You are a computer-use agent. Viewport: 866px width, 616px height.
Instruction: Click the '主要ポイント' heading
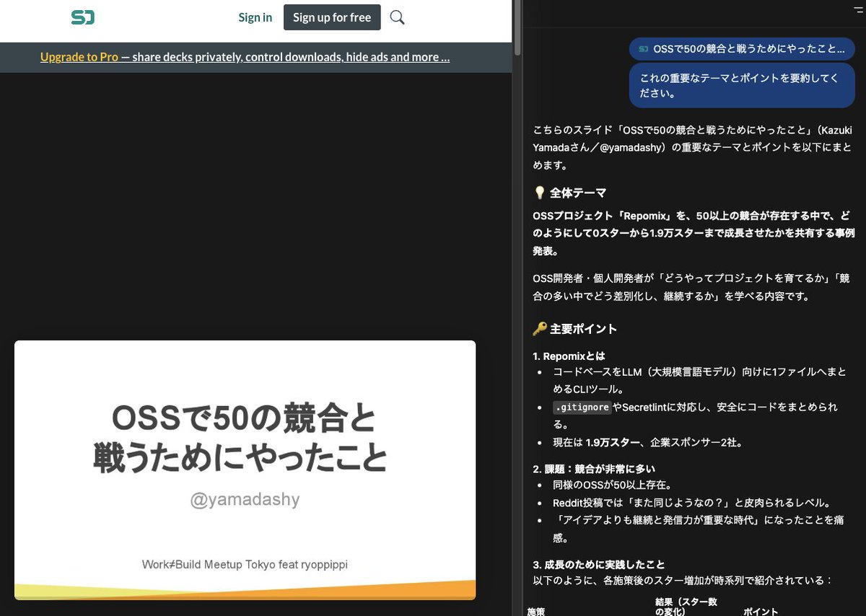(x=575, y=329)
